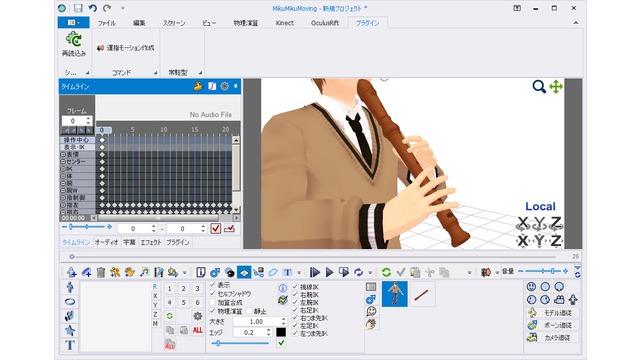Toggle the 右腕IK checkbox
Screen dimensions: 640x360
point(295,295)
